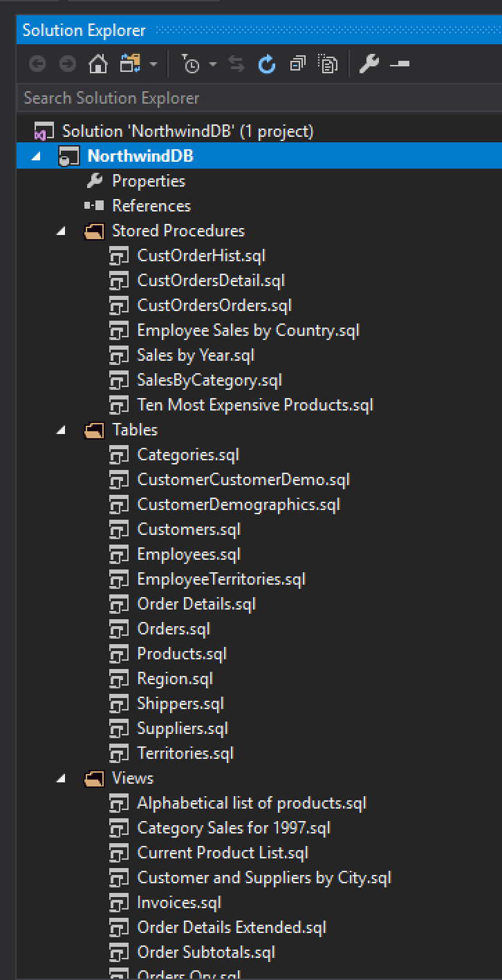Click the NorthwindDB project icon
This screenshot has height=980, width=502.
(x=69, y=156)
